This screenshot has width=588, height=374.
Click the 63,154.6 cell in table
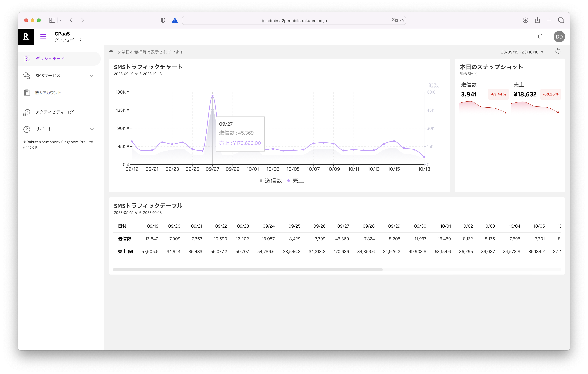[x=442, y=251]
